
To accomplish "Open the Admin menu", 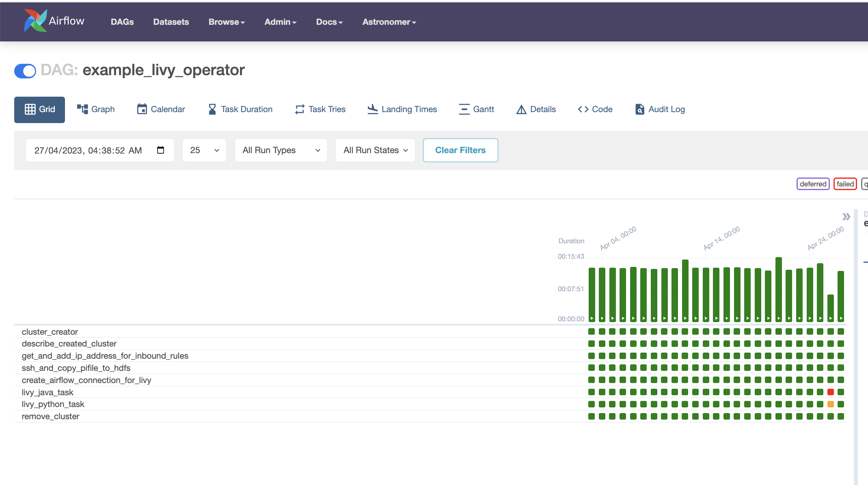I will click(x=280, y=22).
